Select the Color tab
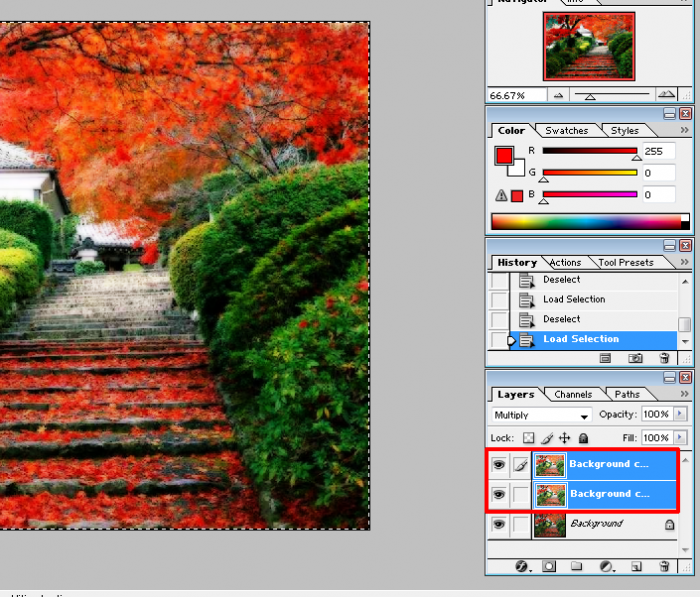The width and height of the screenshot is (700, 597). point(511,130)
